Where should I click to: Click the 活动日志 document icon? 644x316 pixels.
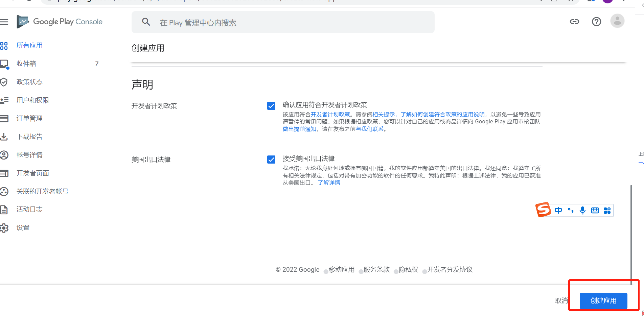pos(4,210)
